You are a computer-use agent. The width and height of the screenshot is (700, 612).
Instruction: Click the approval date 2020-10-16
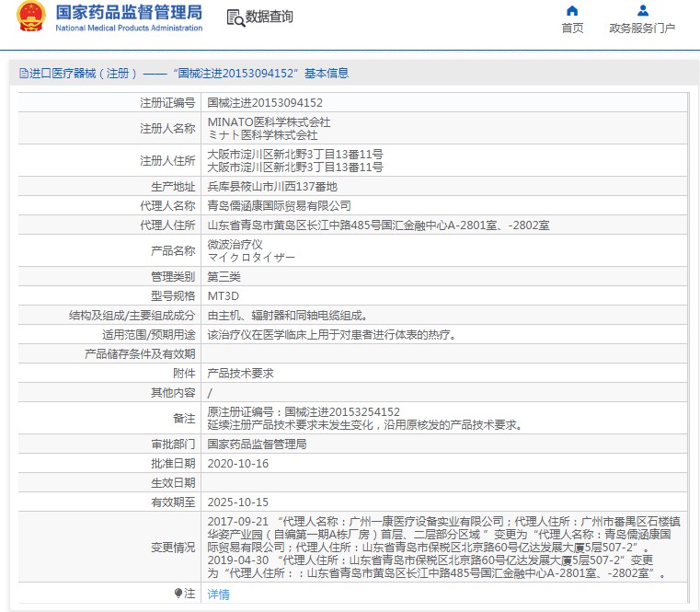click(x=237, y=463)
